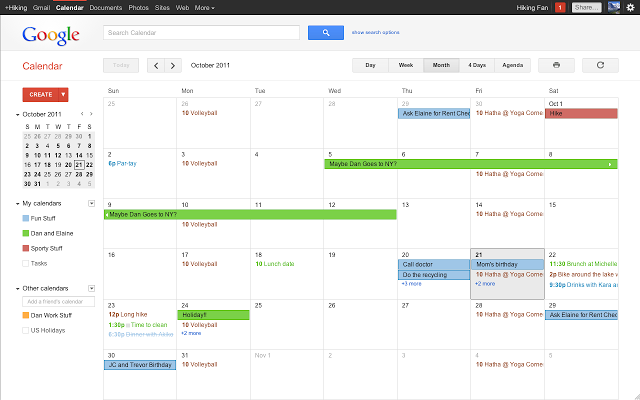Print the calendar using the printer icon
The width and height of the screenshot is (640, 400).
(556, 65)
